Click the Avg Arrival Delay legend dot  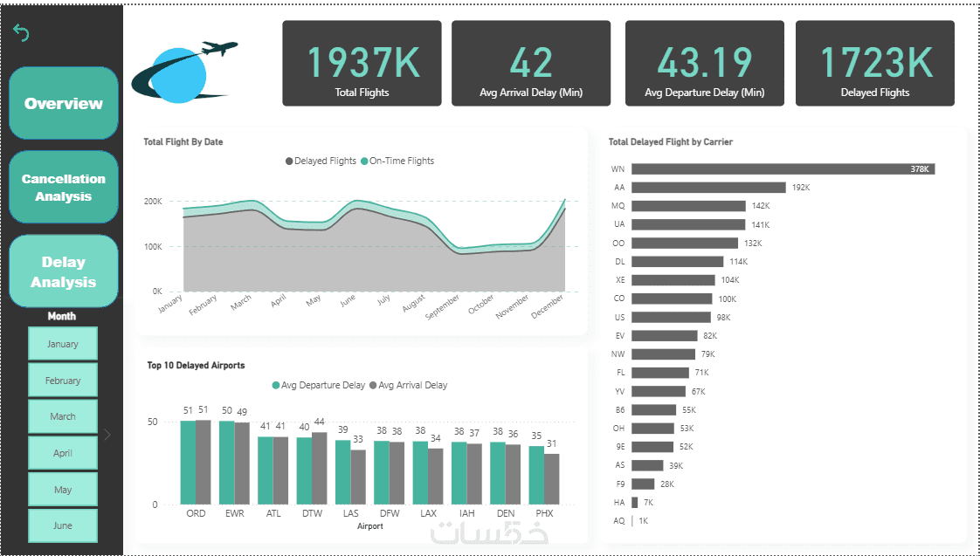click(373, 386)
